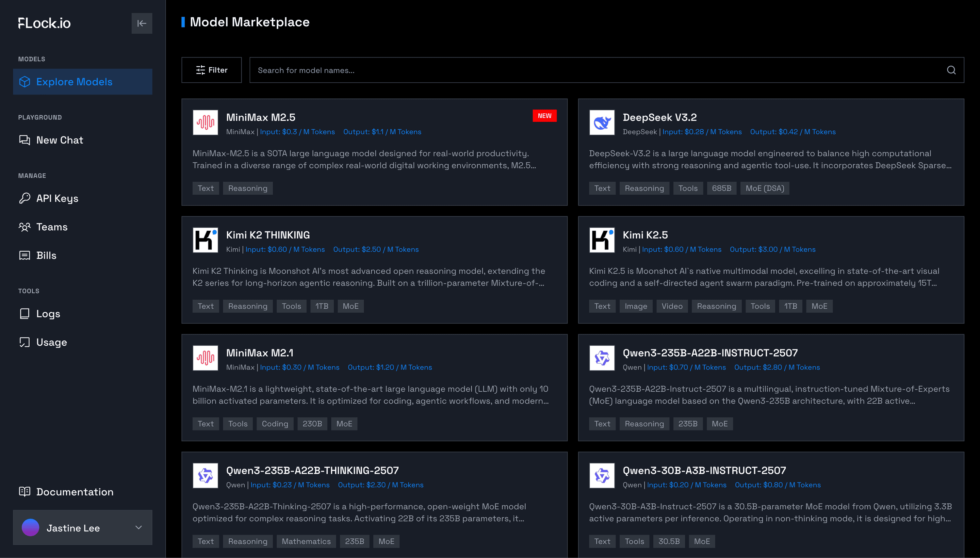Open the Bills page
Image resolution: width=980 pixels, height=558 pixels.
pyautogui.click(x=46, y=255)
